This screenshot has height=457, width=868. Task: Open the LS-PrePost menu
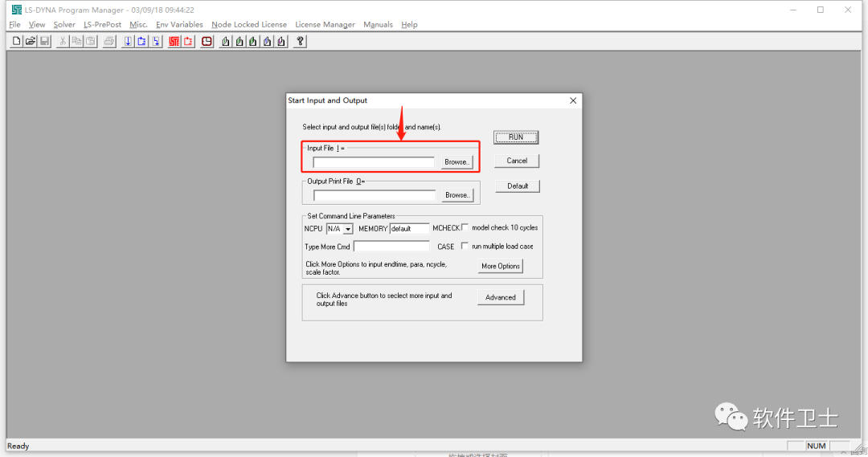click(102, 24)
